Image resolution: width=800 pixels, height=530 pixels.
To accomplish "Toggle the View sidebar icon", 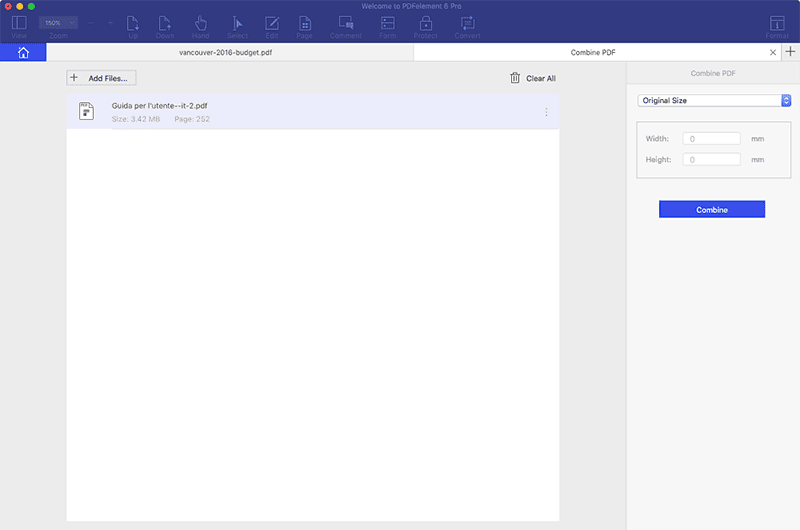I will (19, 23).
